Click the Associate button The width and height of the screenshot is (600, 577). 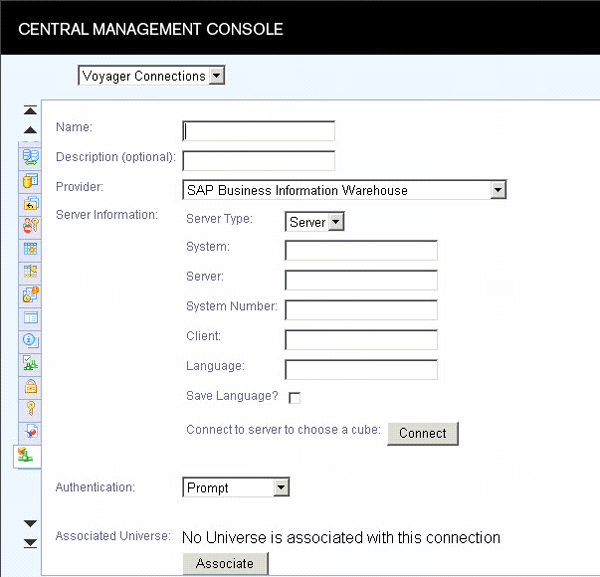[x=225, y=563]
